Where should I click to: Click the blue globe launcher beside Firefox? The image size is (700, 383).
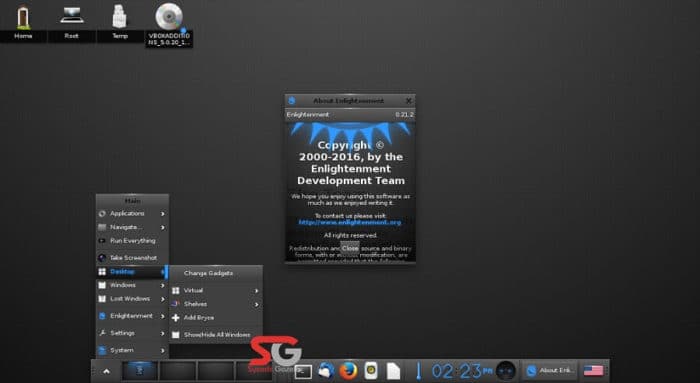pos(326,371)
